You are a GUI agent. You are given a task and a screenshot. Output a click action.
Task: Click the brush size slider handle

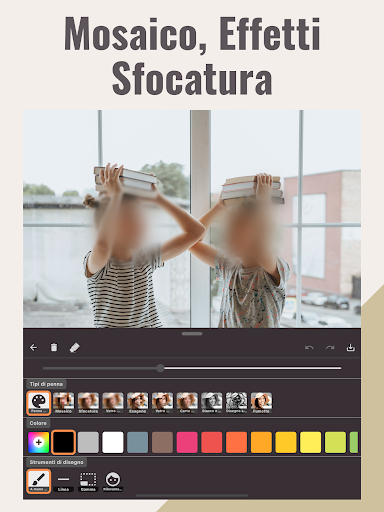pyautogui.click(x=160, y=368)
